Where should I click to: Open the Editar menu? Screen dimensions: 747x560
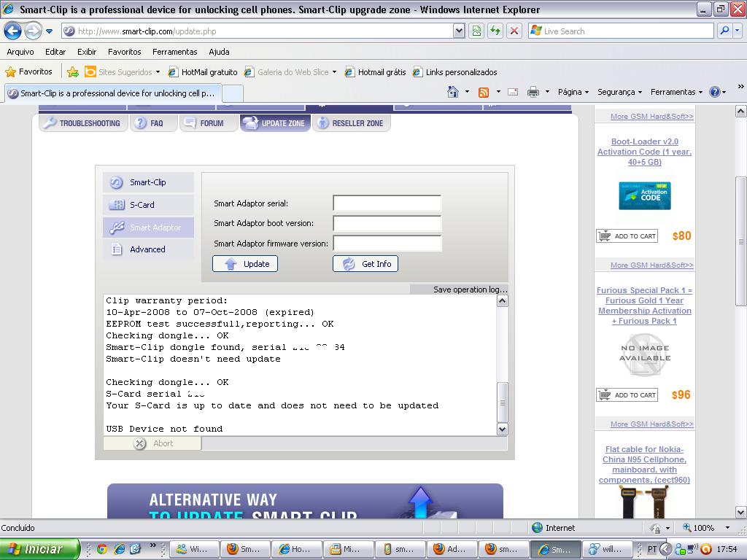pos(55,52)
